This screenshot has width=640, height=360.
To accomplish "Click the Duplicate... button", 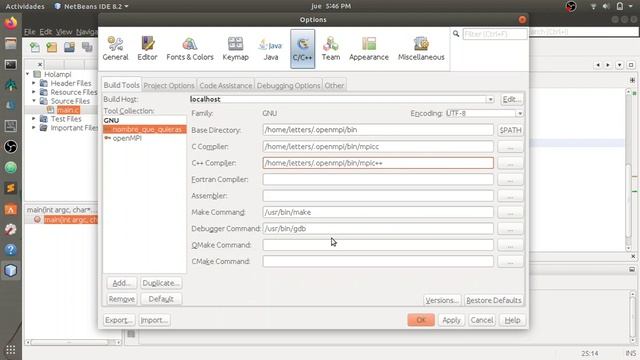I will 161,283.
